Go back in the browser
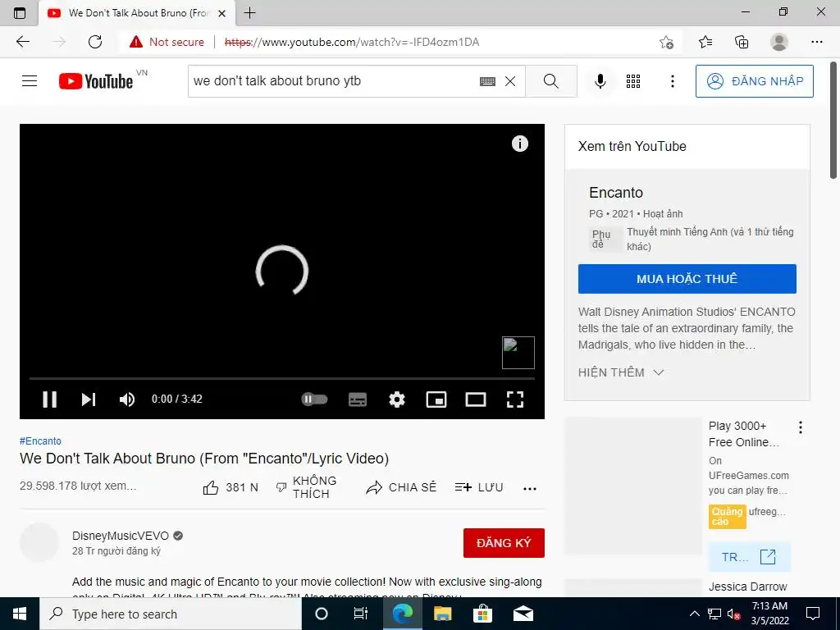 (x=23, y=42)
